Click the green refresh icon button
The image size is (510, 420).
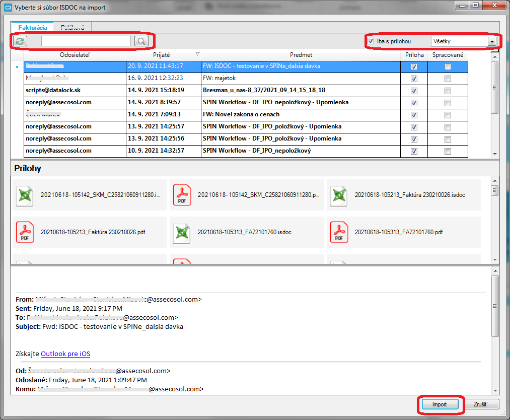tap(20, 41)
